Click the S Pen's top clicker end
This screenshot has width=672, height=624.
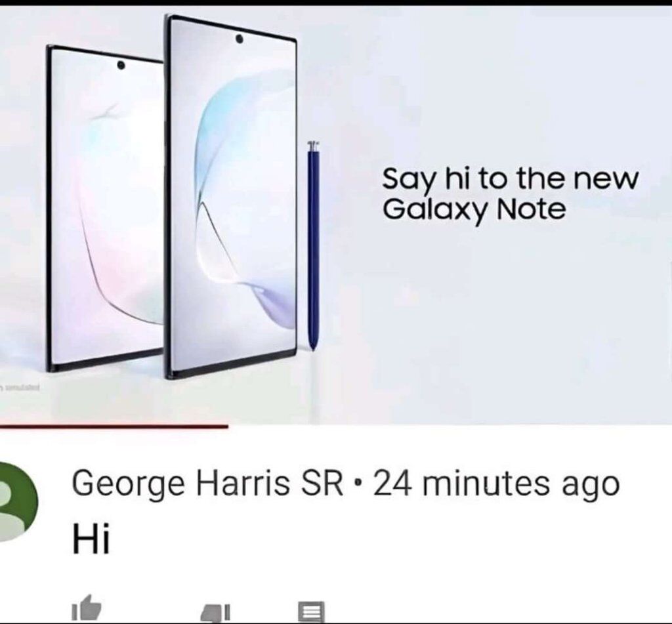[313, 146]
